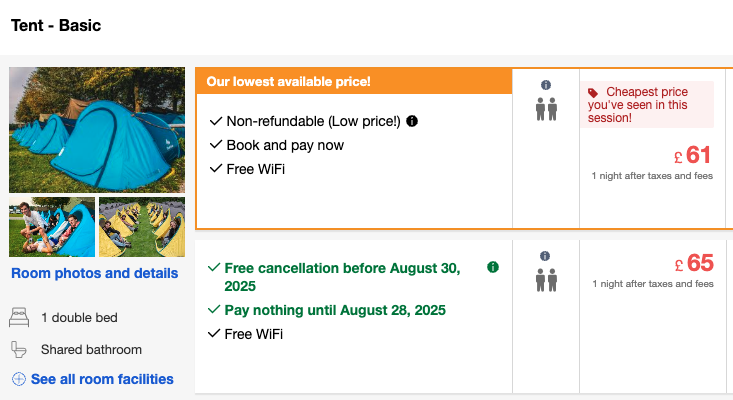
Task: Click info icon above two-guest icon in £61 row
Action: click(x=546, y=86)
